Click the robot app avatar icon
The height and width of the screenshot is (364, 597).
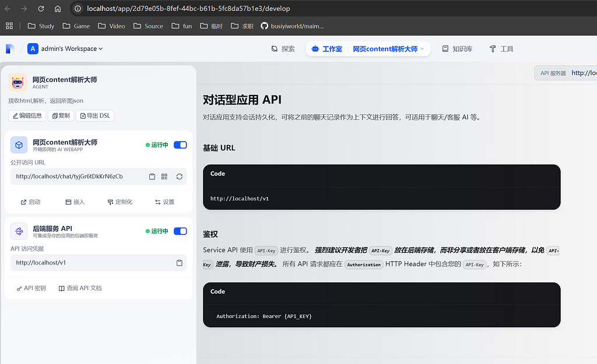pos(17,82)
